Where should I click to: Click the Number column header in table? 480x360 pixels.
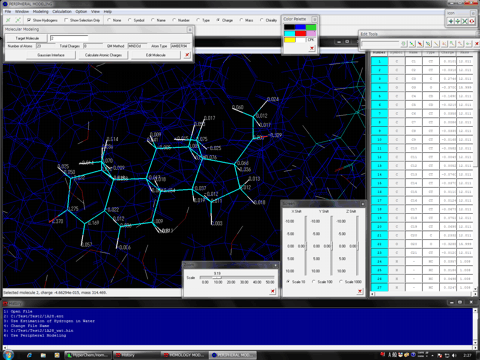(379, 53)
